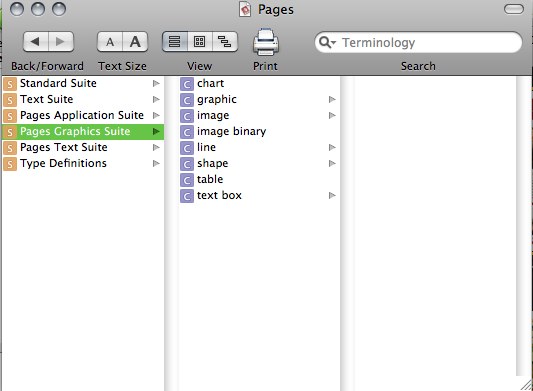Expand the line class arrow
Screen dimensions: 533x391
pyautogui.click(x=332, y=147)
